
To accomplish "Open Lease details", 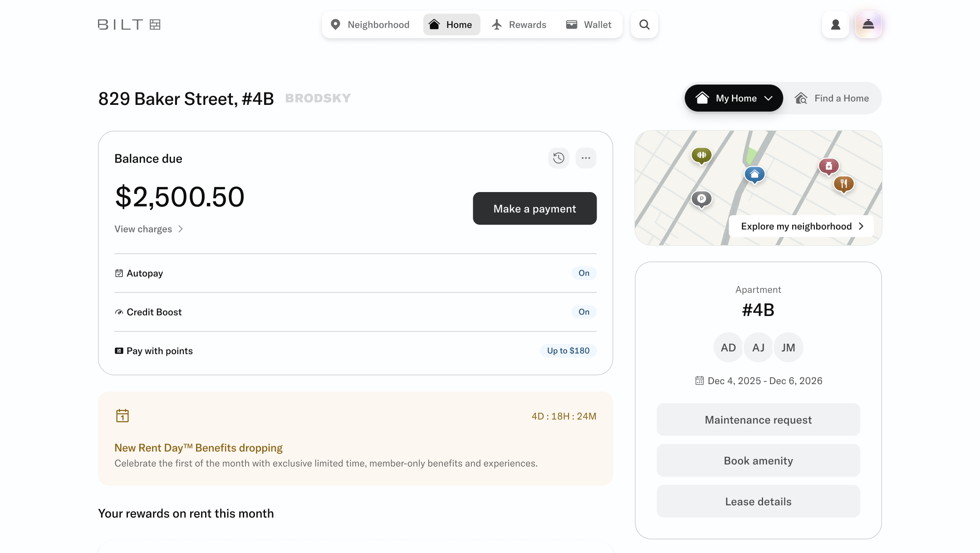I will 758,501.
